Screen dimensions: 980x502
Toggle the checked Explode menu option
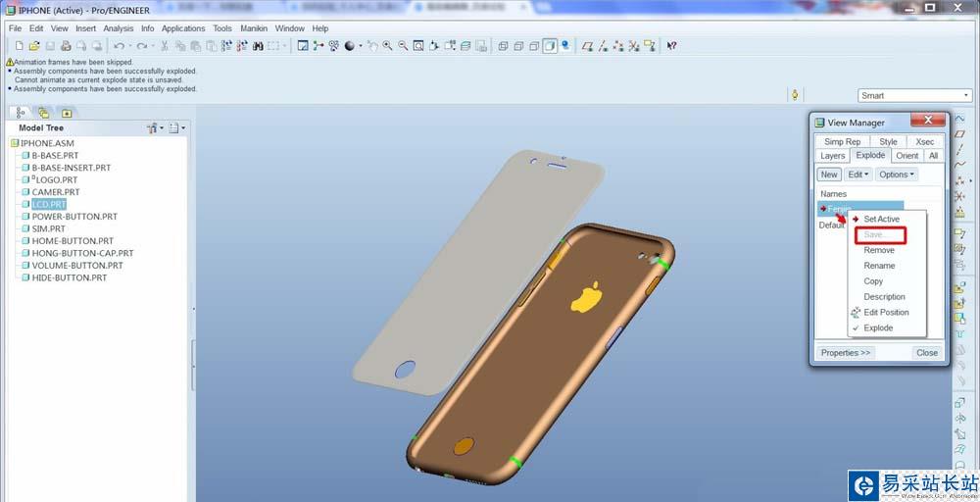[x=877, y=327]
